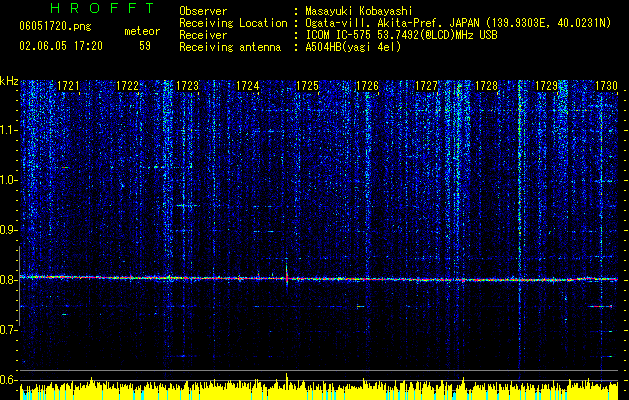Click the 1728 time marker

click(x=486, y=86)
